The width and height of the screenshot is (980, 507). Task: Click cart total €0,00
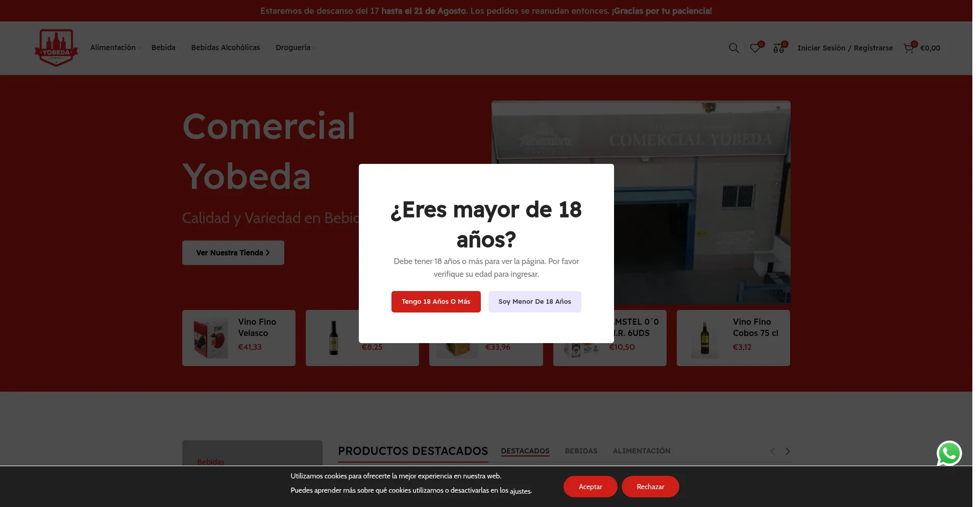(930, 48)
